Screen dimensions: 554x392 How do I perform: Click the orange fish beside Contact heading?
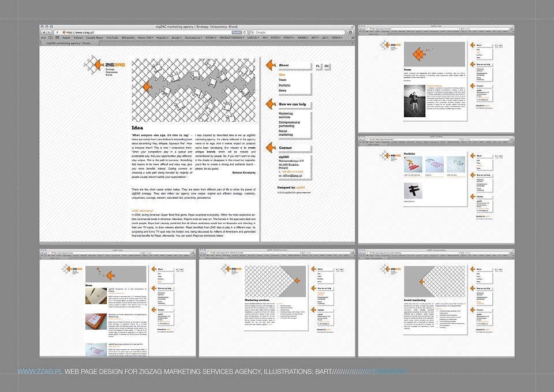pos(271,147)
